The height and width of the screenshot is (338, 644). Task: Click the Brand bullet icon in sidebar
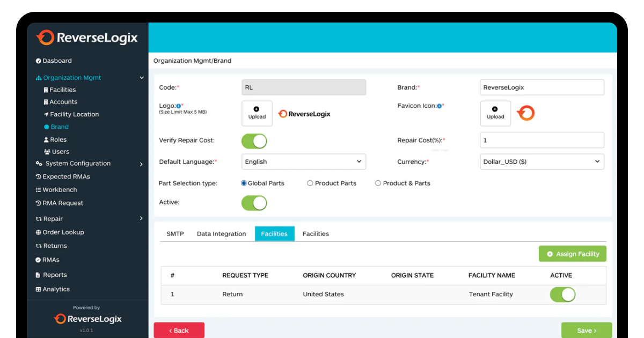pyautogui.click(x=46, y=127)
